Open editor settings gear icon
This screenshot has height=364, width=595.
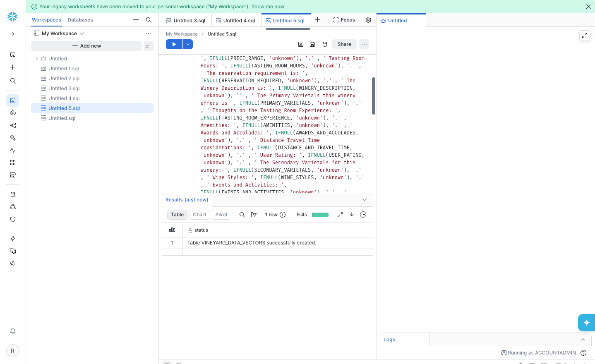368,20
